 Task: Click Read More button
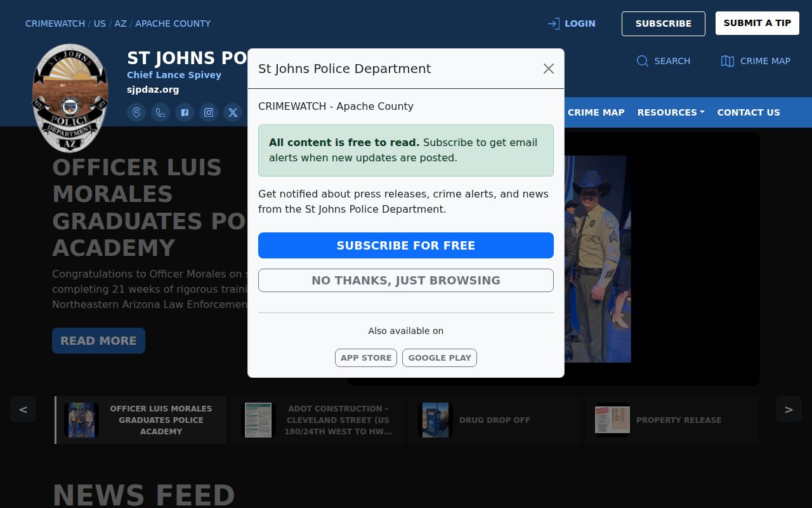click(98, 340)
